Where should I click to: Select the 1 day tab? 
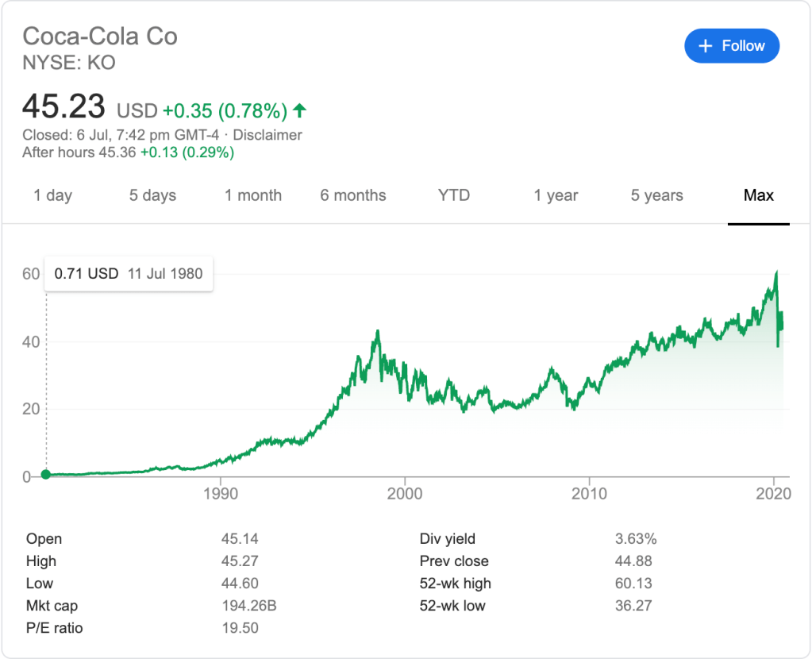click(x=52, y=195)
